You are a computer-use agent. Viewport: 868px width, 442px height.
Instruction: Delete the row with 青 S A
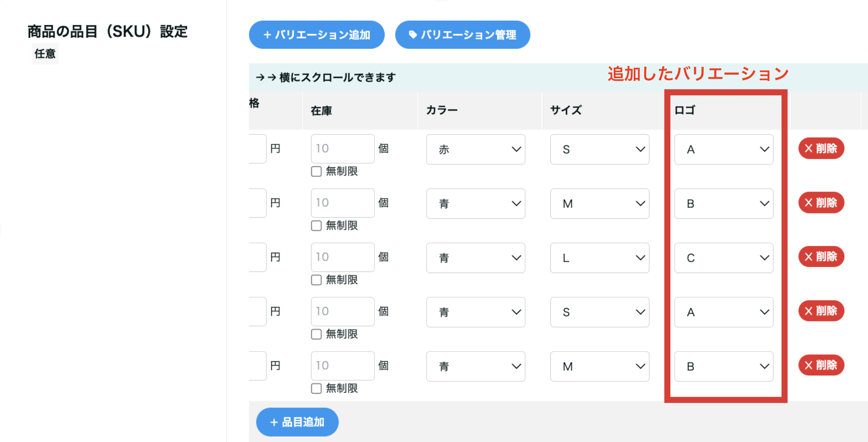tap(821, 311)
